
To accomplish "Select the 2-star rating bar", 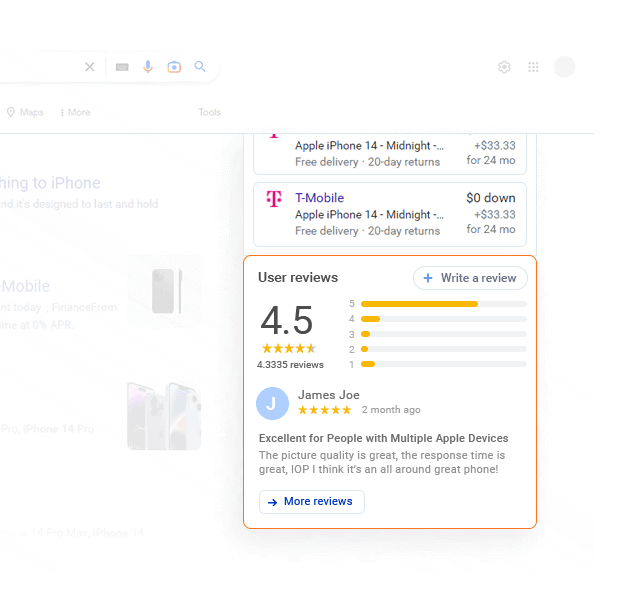I will click(x=443, y=349).
